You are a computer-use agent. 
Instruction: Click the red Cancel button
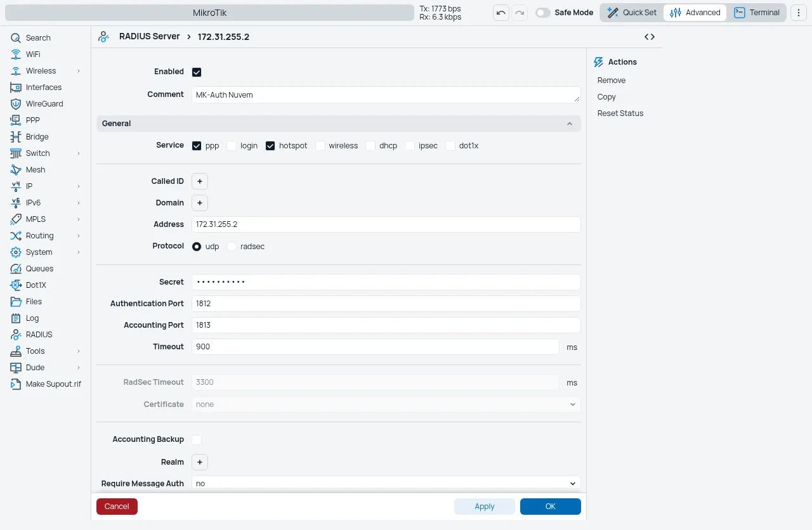pos(117,507)
